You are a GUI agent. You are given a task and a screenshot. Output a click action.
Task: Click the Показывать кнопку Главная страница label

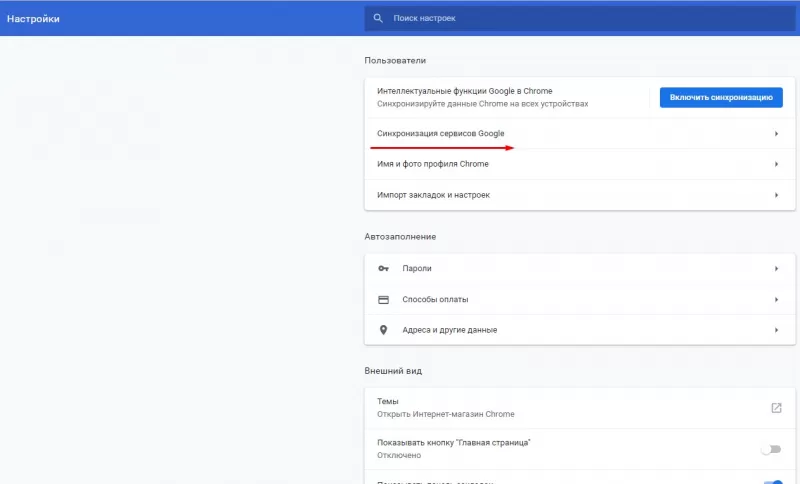[454, 442]
